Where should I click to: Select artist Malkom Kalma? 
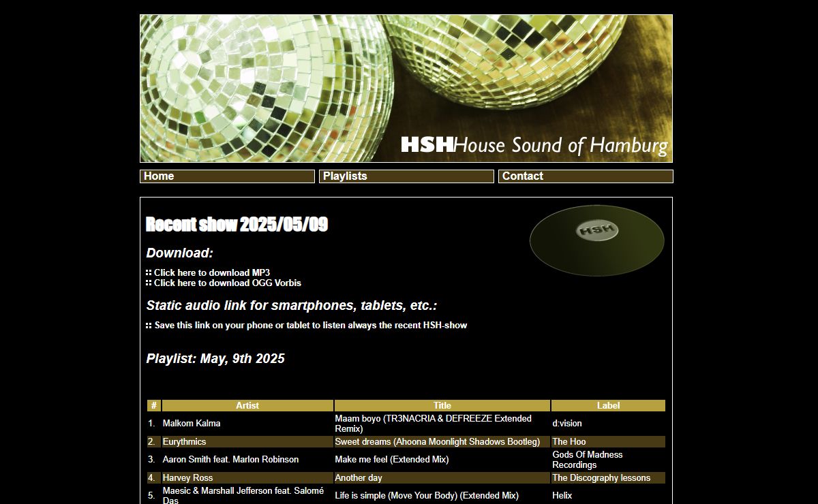pyautogui.click(x=192, y=424)
